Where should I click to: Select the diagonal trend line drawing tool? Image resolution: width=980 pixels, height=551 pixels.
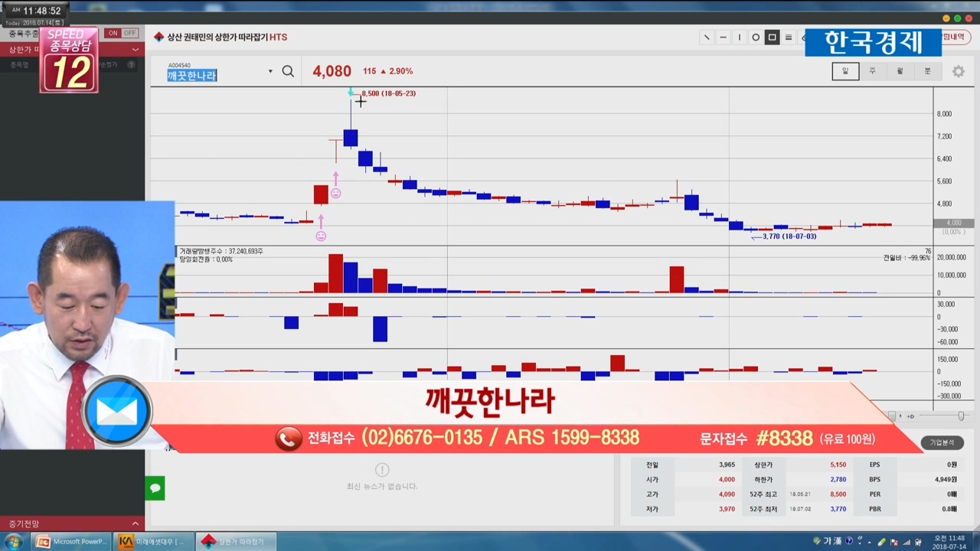(706, 37)
